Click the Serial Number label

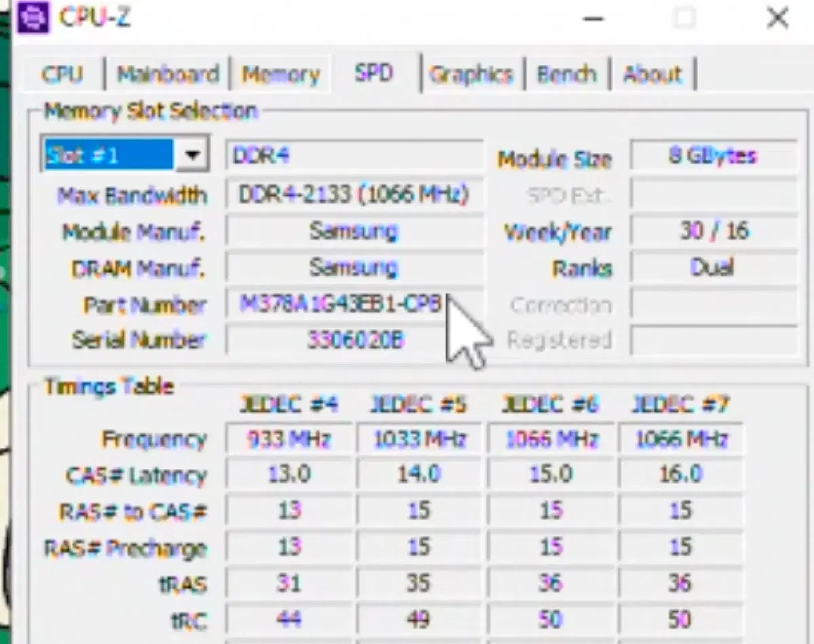tap(138, 340)
